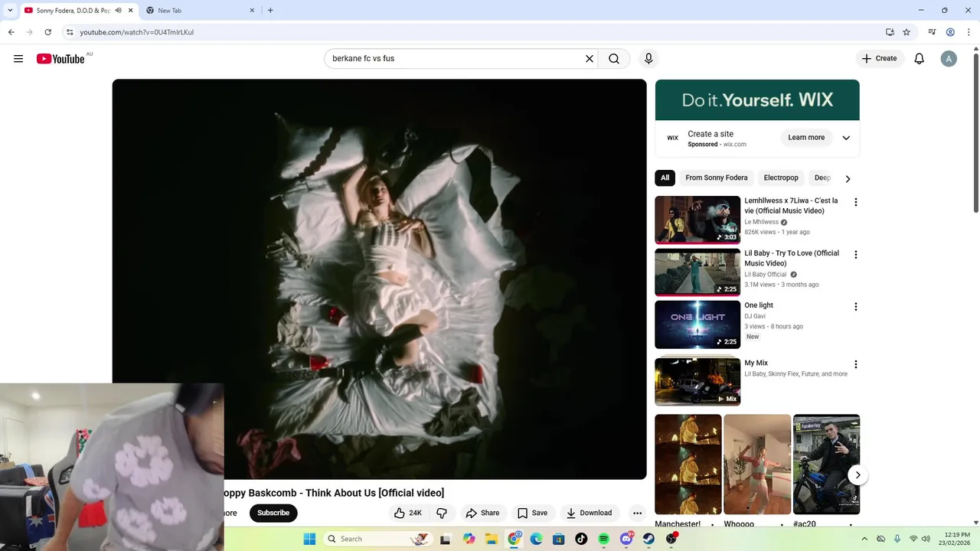Like the video with thumbs up
980x551 pixels.
coord(409,513)
